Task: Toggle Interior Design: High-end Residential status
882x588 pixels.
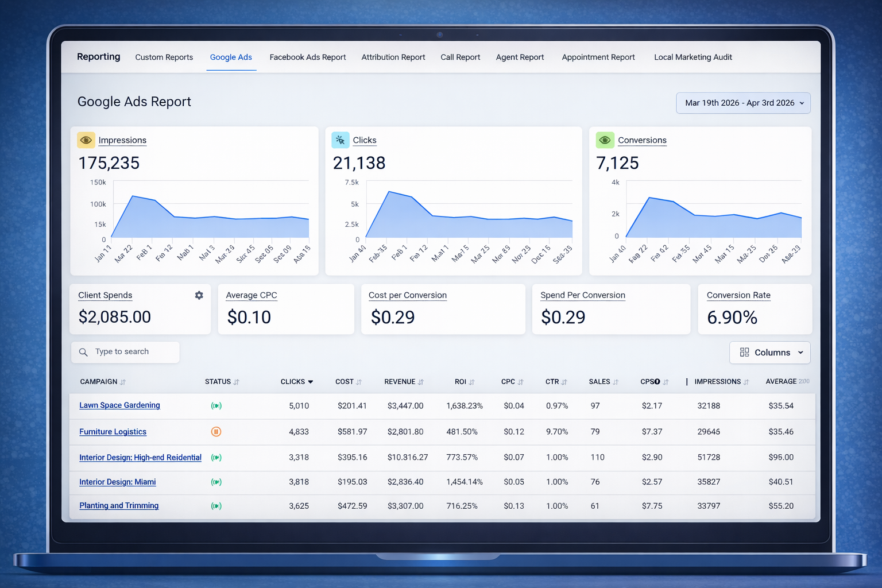Action: (216, 458)
